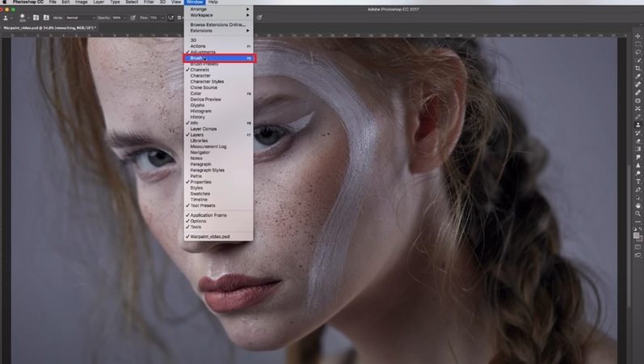Enable airbrush build-up icon
This screenshot has height=364, width=644.
tap(170, 18)
